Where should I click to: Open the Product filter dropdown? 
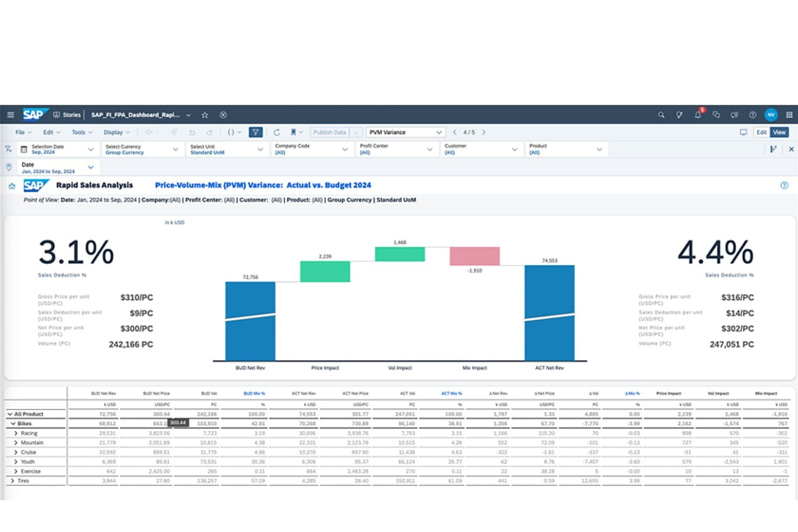pyautogui.click(x=566, y=149)
